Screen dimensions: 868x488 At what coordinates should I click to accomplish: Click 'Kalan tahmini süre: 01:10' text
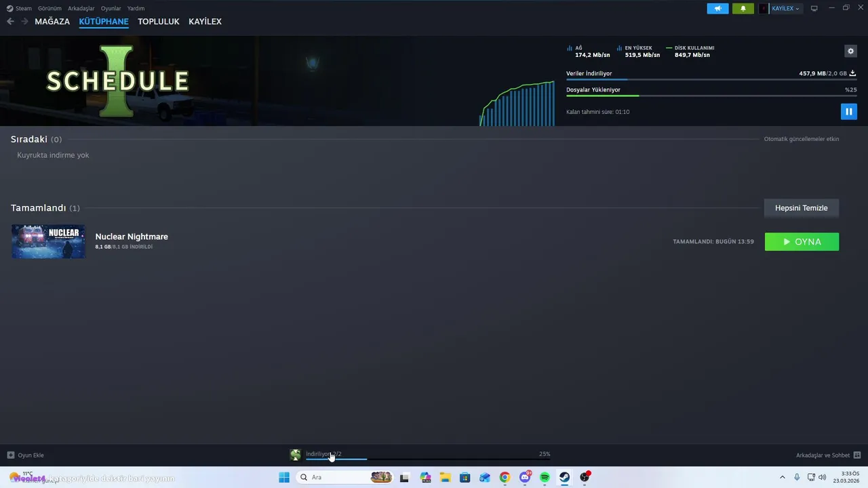598,112
